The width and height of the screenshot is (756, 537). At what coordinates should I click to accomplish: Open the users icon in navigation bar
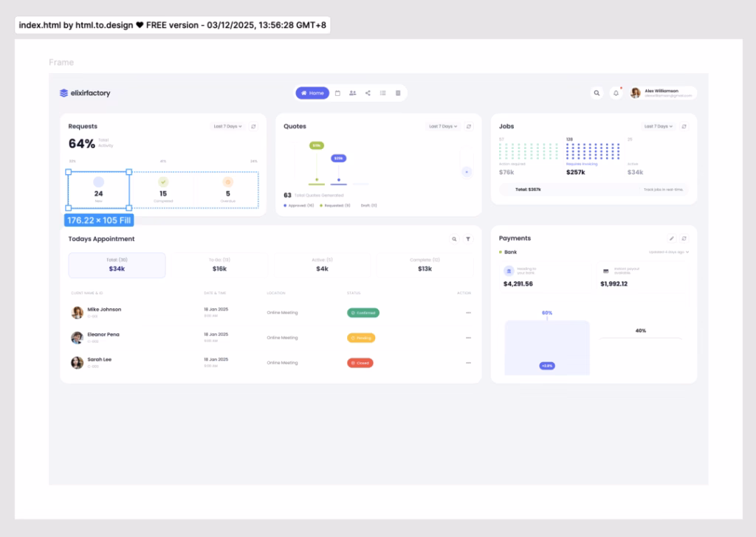[352, 93]
